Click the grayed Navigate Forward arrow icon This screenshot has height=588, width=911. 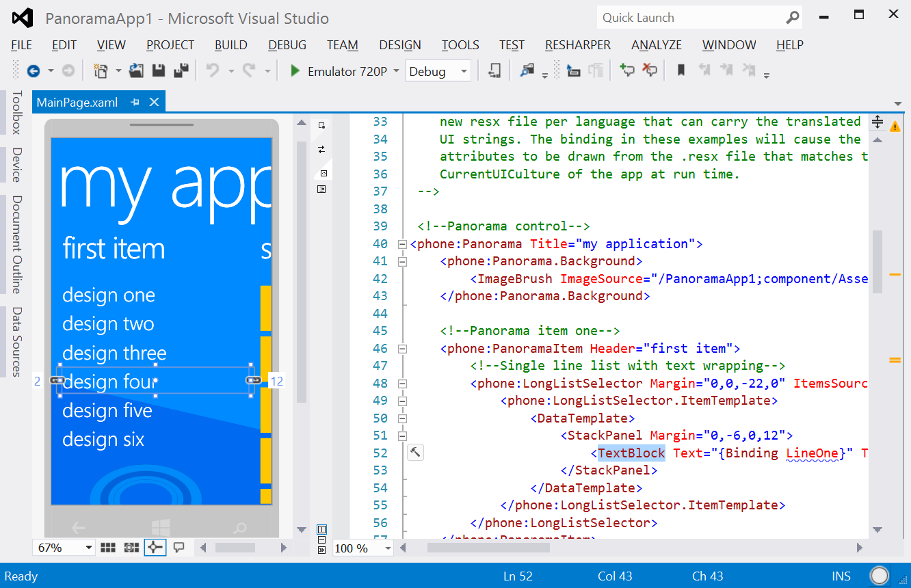tap(68, 71)
